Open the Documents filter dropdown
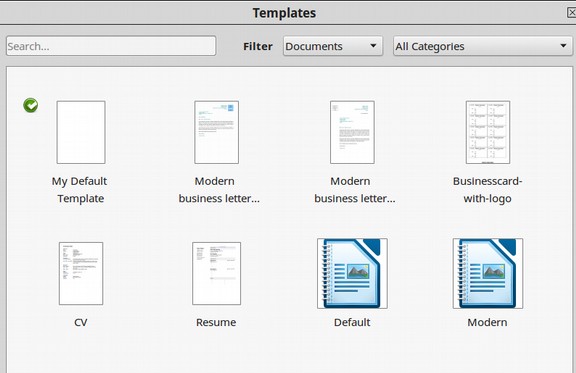This screenshot has width=576, height=373. [x=333, y=46]
